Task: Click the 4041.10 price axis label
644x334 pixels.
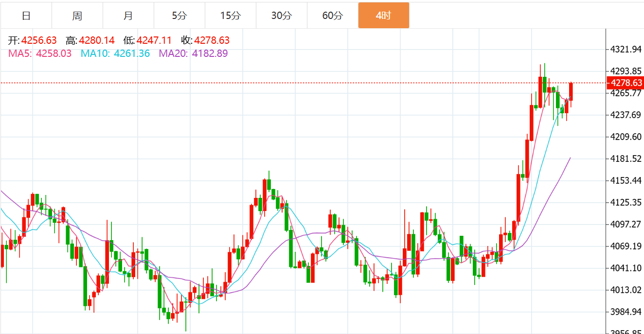Action: tap(626, 268)
